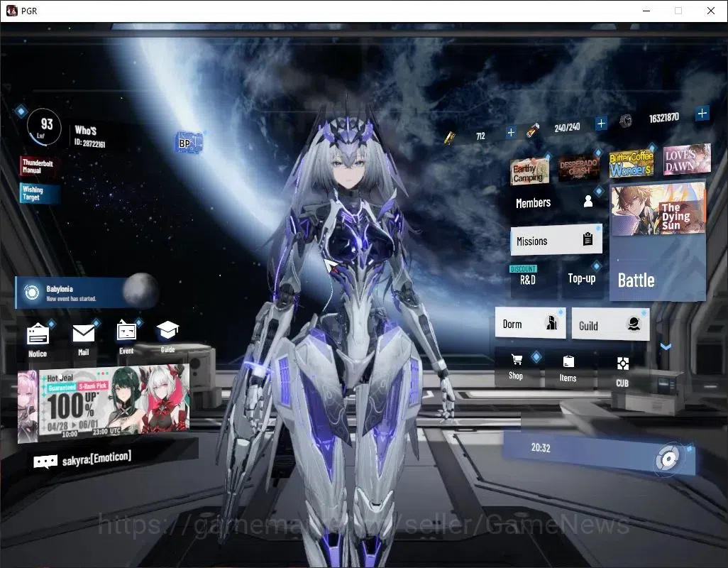This screenshot has width=728, height=568.
Task: Close the PGR window
Action: [710, 11]
